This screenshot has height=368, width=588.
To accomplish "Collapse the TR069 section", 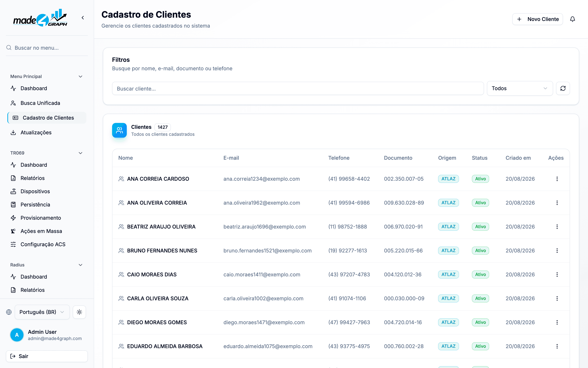I will pyautogui.click(x=81, y=153).
